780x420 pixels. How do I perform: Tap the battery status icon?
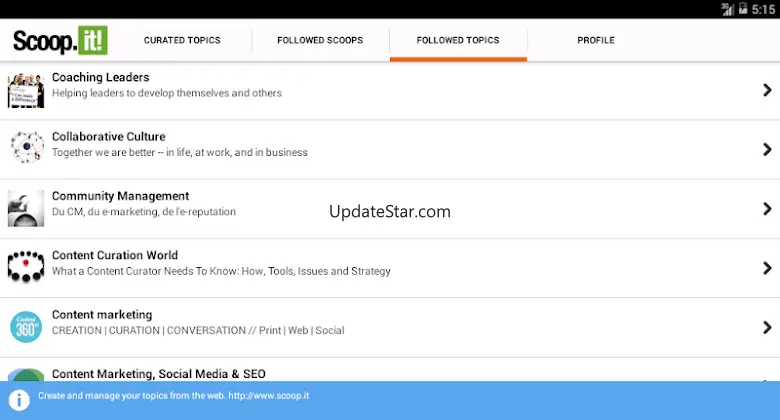[743, 8]
